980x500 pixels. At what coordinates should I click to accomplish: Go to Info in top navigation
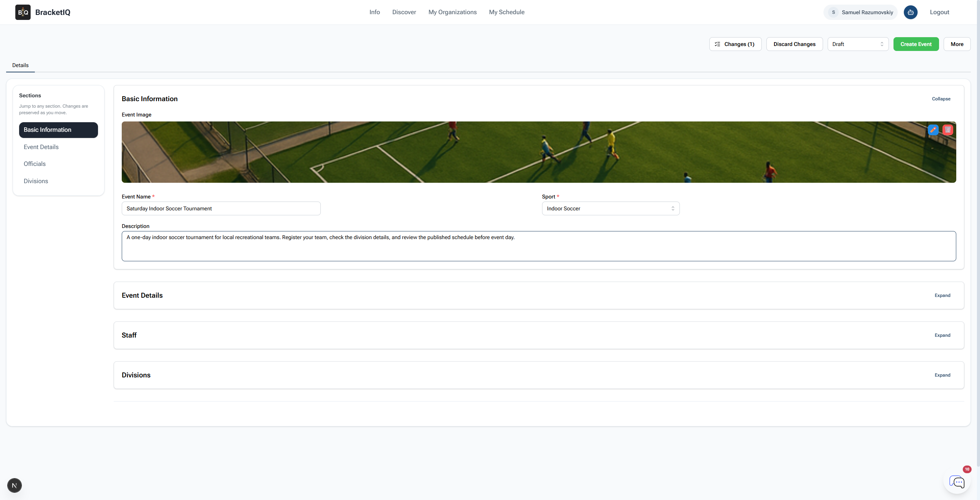point(374,12)
